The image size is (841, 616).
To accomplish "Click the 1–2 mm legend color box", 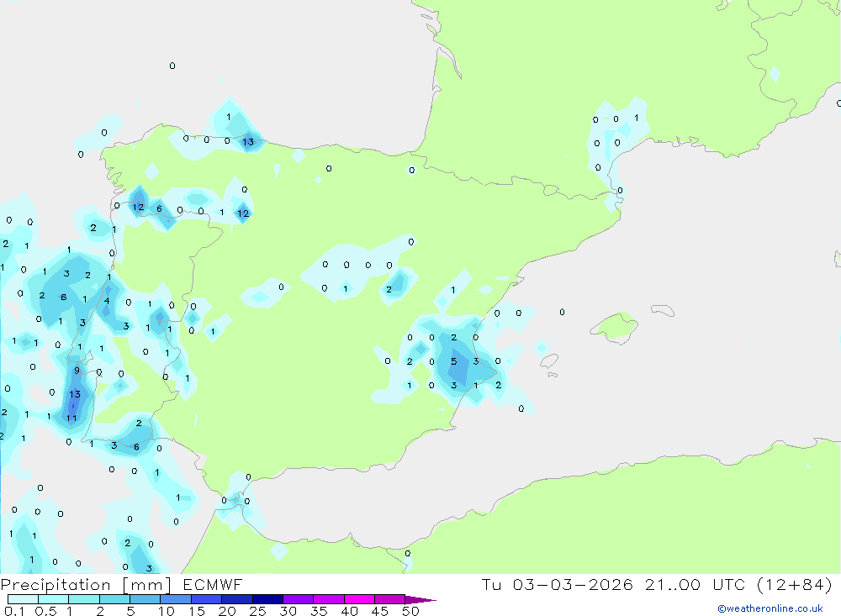I will [84, 599].
